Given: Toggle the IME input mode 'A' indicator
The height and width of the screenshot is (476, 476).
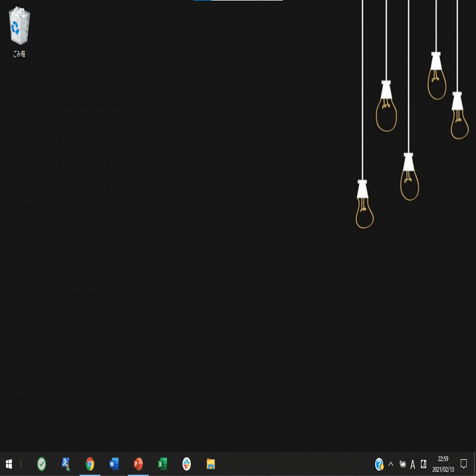Looking at the screenshot, I should coord(412,465).
